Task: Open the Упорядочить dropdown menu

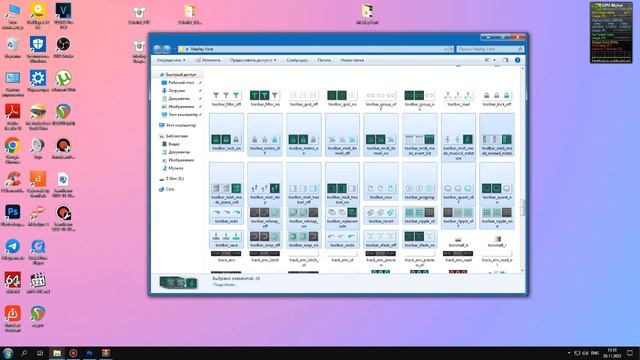Action: [x=171, y=60]
